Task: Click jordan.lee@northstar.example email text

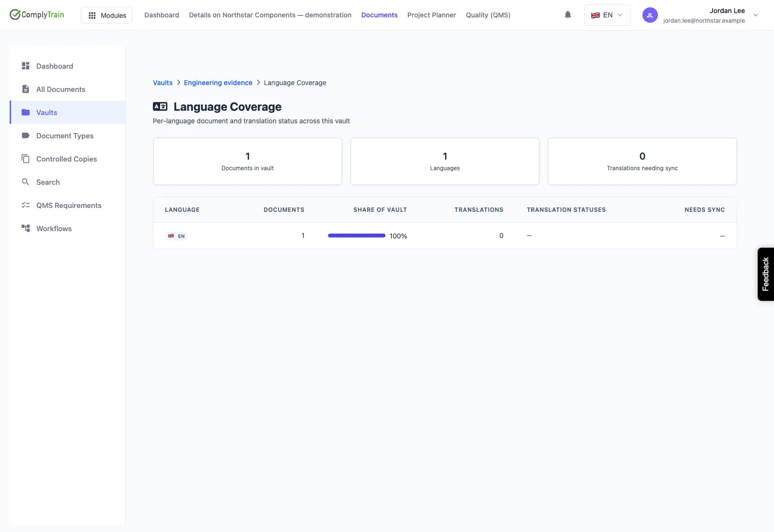Action: pos(704,21)
